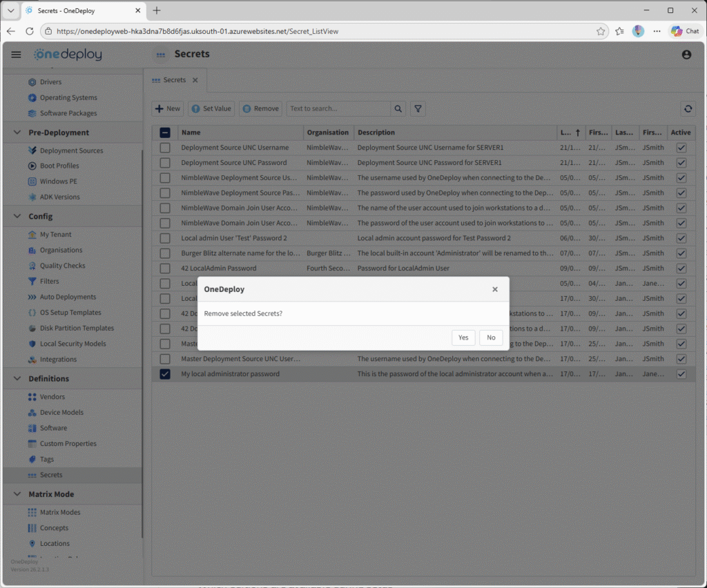
Task: Uncheck My local administrator password row checkbox
Action: (x=165, y=374)
